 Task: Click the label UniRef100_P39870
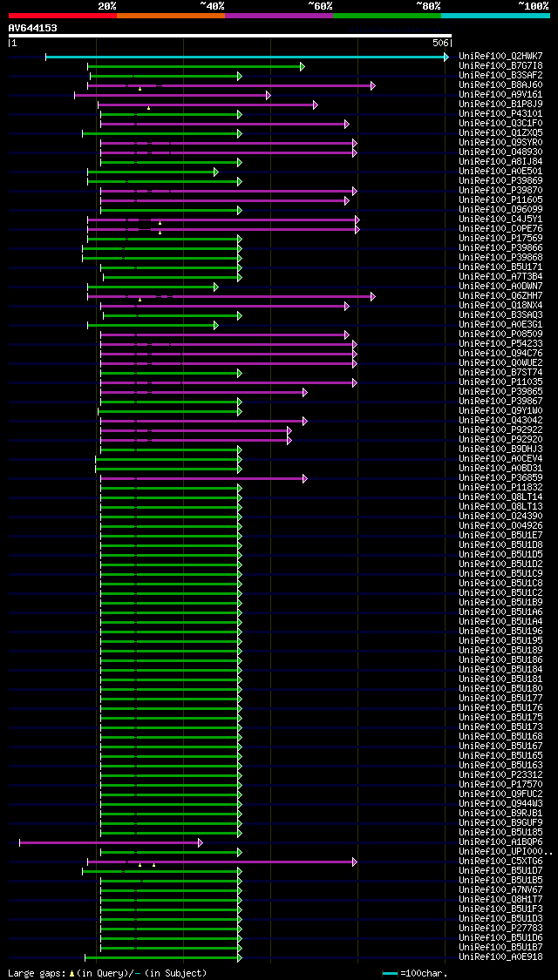point(500,191)
